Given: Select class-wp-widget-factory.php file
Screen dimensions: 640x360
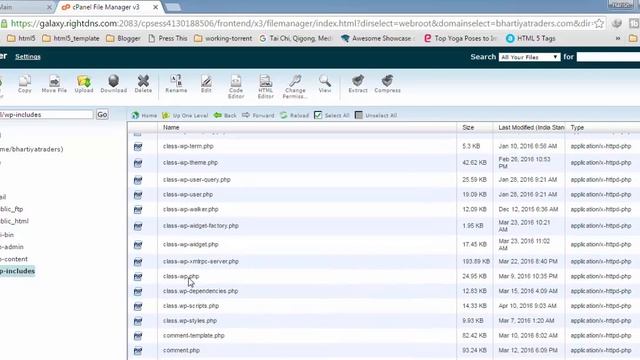Looking at the screenshot, I should click(201, 226).
